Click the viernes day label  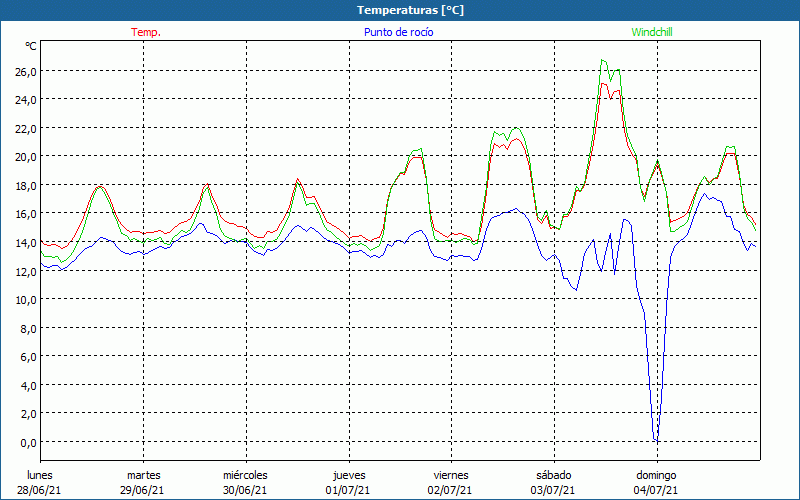451,475
